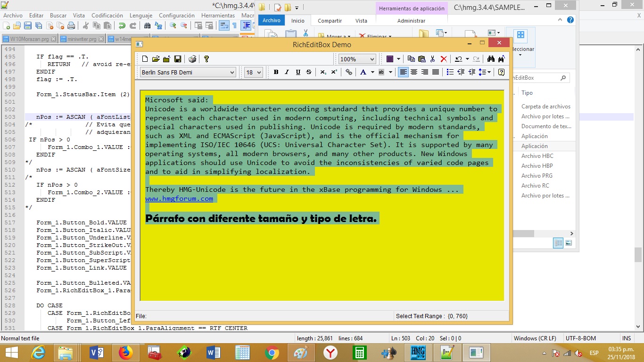Open the Notepad++ Archivo menu

pyautogui.click(x=13, y=16)
